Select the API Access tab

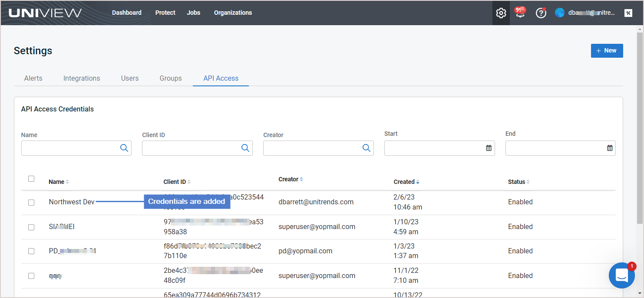click(221, 79)
